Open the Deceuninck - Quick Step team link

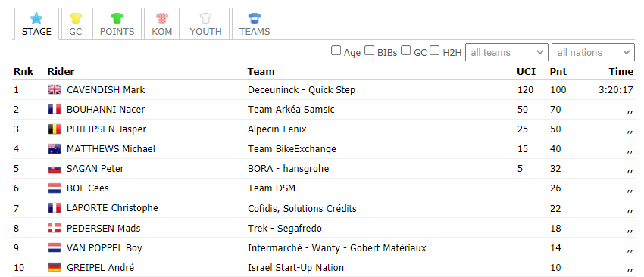pos(302,89)
